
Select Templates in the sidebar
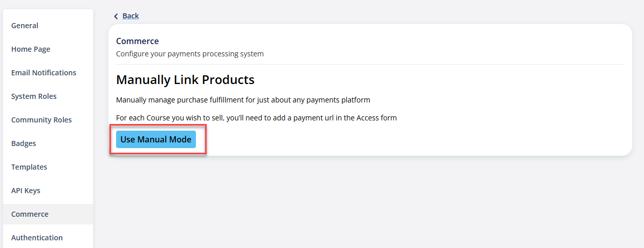(x=29, y=167)
